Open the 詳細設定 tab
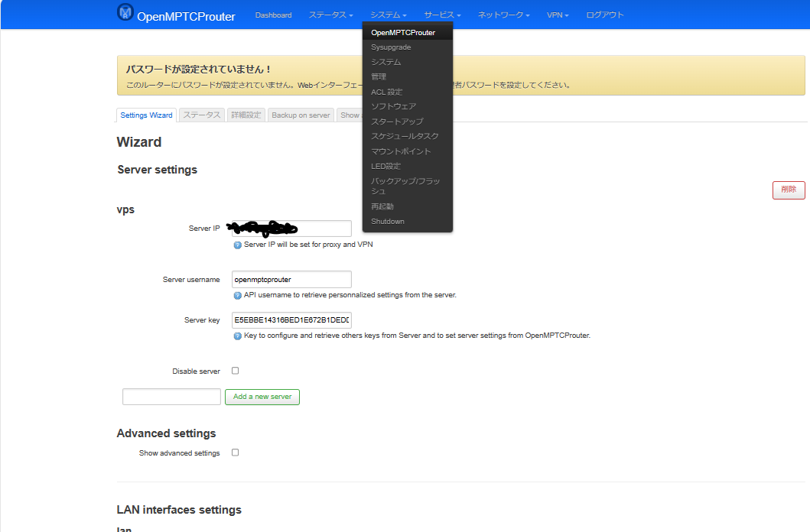Viewport: 810px width, 532px height. coord(246,115)
